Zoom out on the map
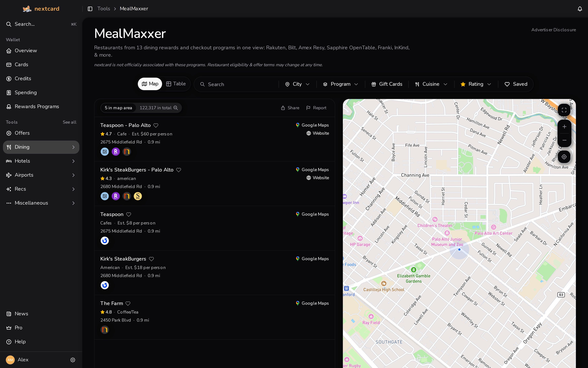Image resolution: width=588 pixels, height=368 pixels. tap(564, 140)
